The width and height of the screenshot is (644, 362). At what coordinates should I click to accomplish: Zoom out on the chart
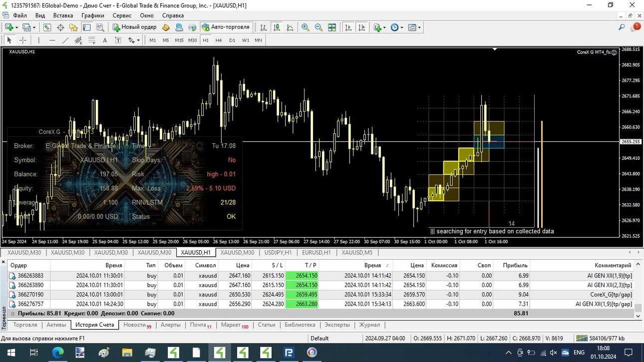[319, 27]
